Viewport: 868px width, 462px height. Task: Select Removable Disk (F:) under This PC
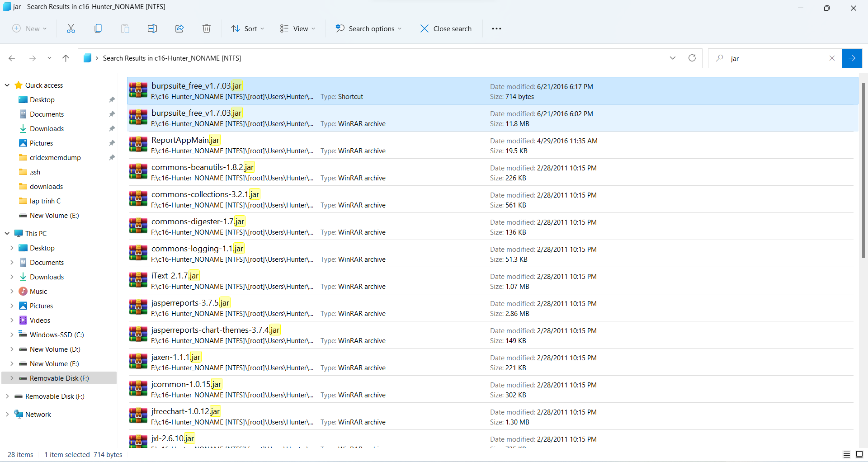59,378
